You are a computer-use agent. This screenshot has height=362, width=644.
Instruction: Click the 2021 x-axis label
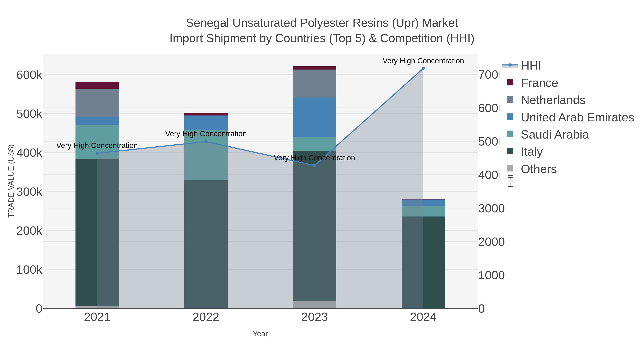coord(97,317)
